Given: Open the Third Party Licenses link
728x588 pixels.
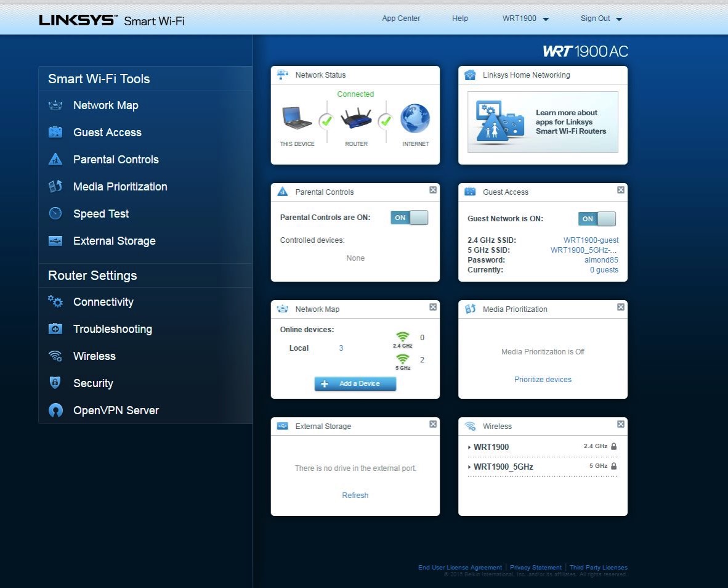Looking at the screenshot, I should pyautogui.click(x=598, y=567).
